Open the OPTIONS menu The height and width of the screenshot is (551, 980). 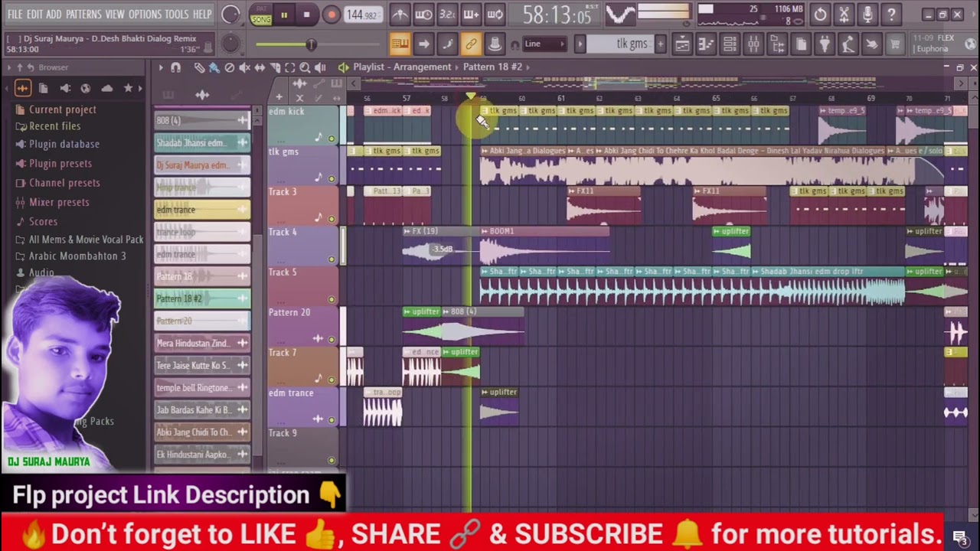(145, 15)
